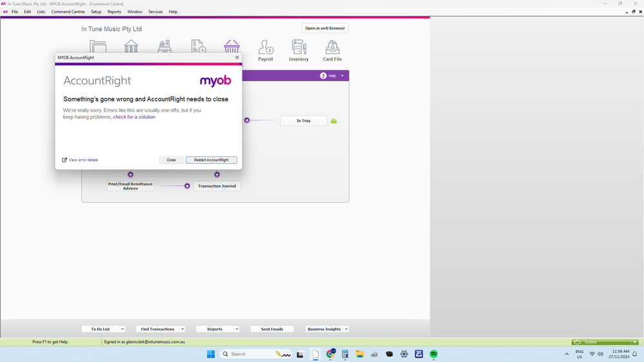Click Open in web browser button

coord(325,28)
